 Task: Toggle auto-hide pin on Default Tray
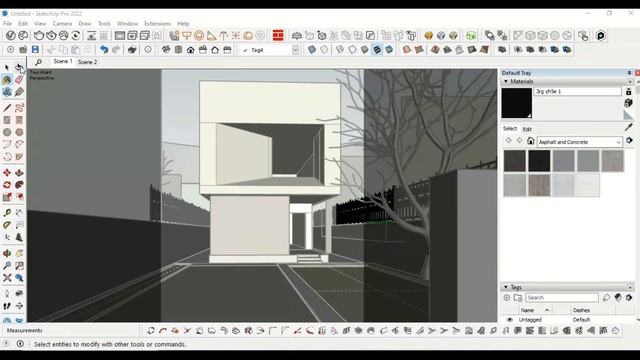(x=629, y=73)
